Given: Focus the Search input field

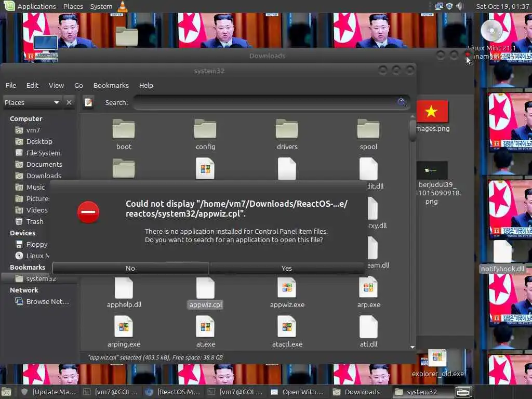Looking at the screenshot, I should pyautogui.click(x=271, y=102).
